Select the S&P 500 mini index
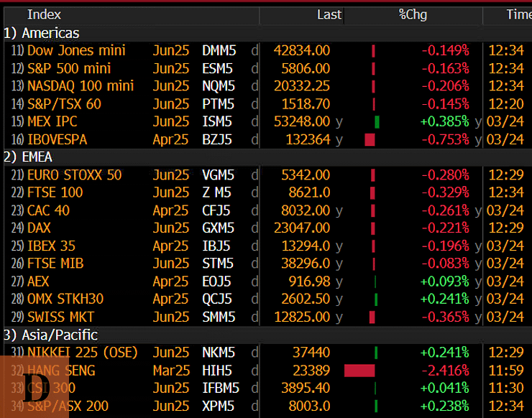This screenshot has width=532, height=418. [x=69, y=68]
